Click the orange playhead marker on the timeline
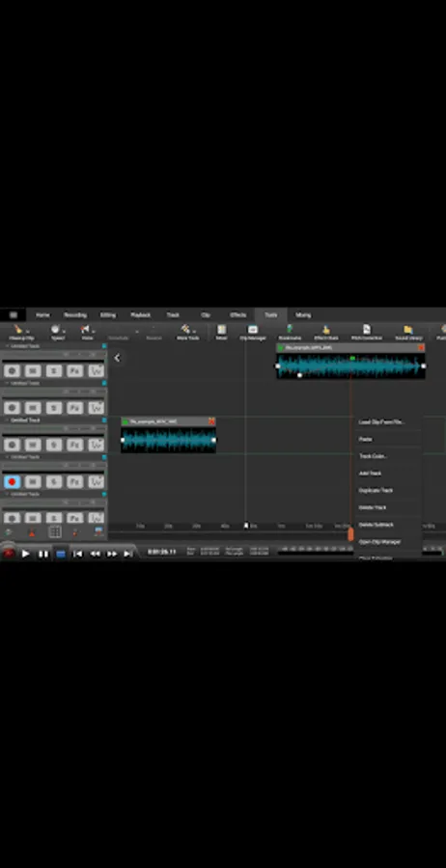The image size is (446, 868). click(350, 534)
